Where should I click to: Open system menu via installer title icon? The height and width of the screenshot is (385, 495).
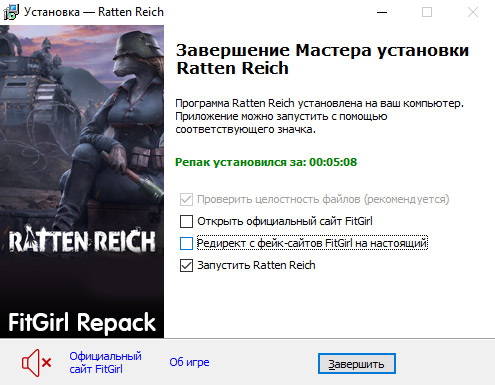(11, 12)
